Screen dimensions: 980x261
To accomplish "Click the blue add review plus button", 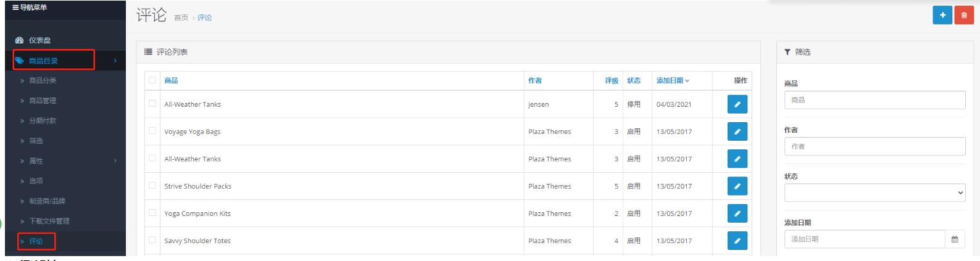I will [x=942, y=15].
